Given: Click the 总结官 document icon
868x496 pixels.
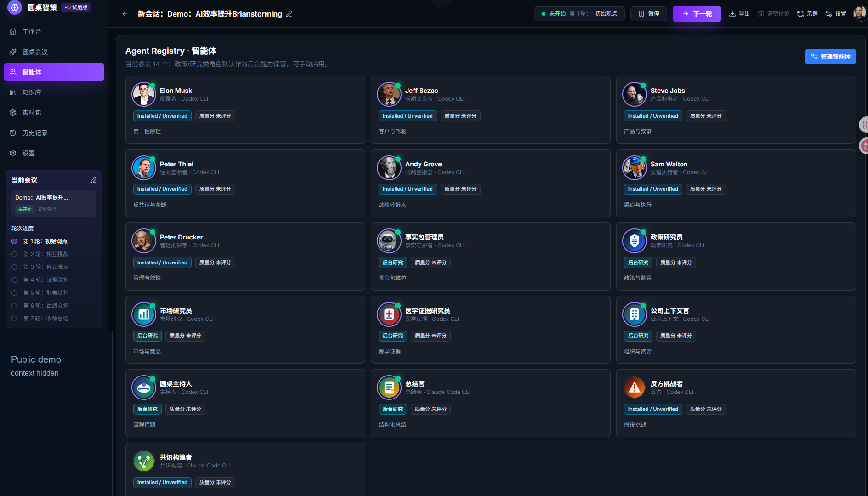Looking at the screenshot, I should (389, 388).
